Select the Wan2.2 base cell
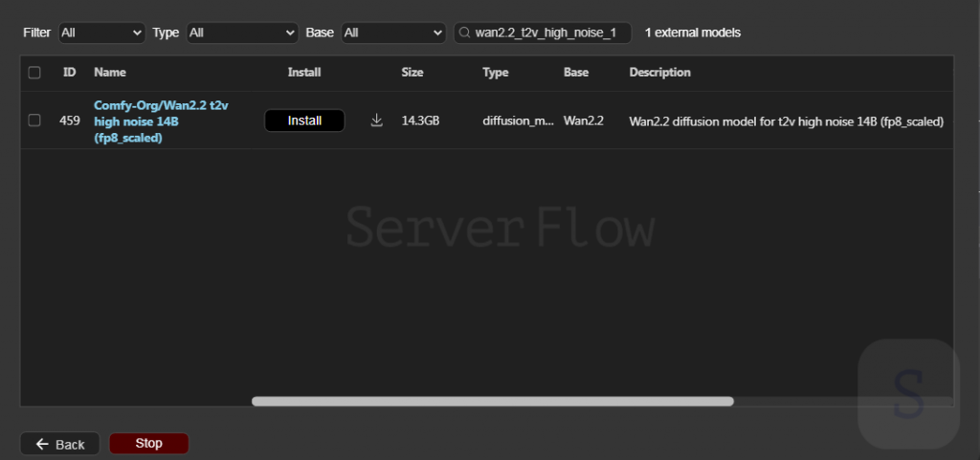 pyautogui.click(x=584, y=121)
